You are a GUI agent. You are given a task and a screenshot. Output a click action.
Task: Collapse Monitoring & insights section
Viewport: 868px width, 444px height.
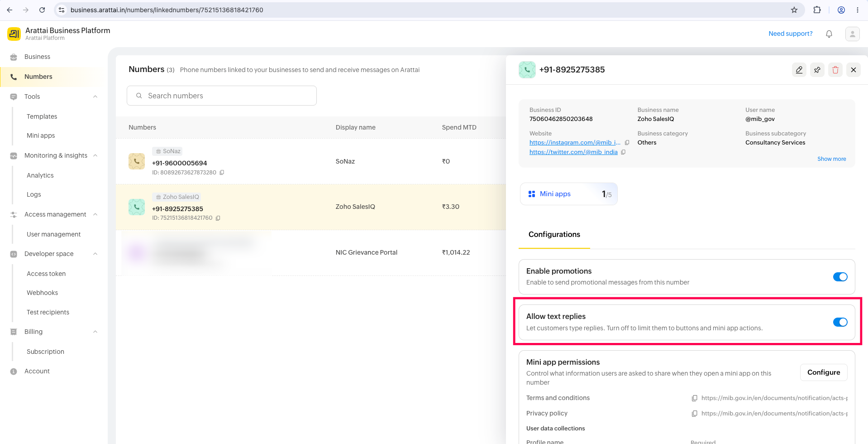point(95,155)
